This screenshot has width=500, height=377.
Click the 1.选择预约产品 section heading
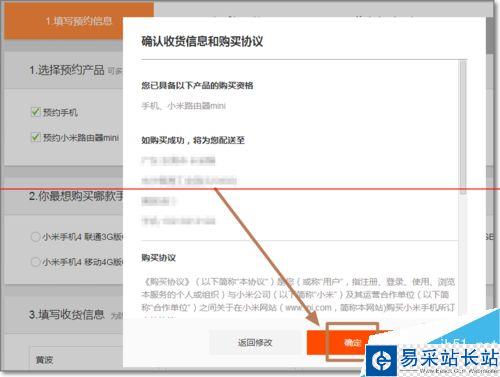point(67,70)
